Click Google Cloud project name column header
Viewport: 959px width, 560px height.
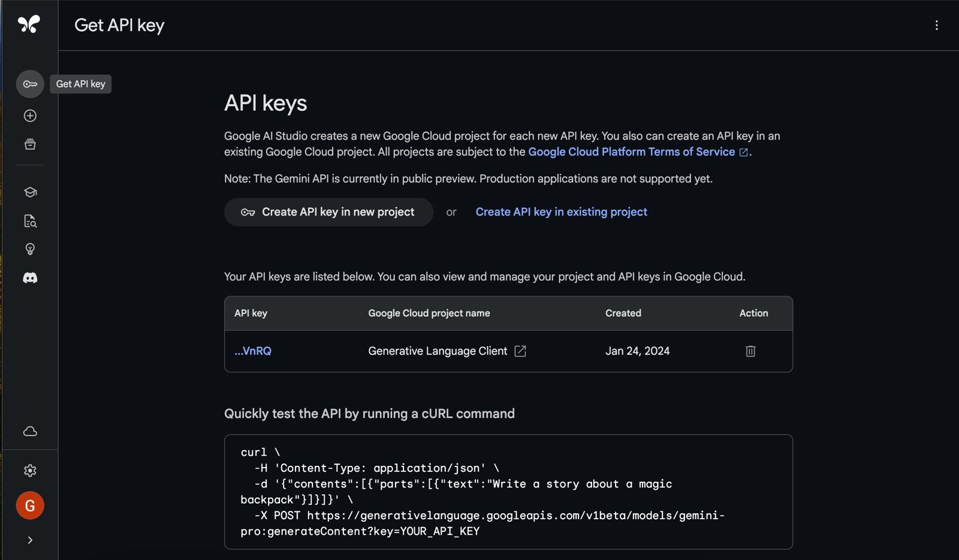429,313
